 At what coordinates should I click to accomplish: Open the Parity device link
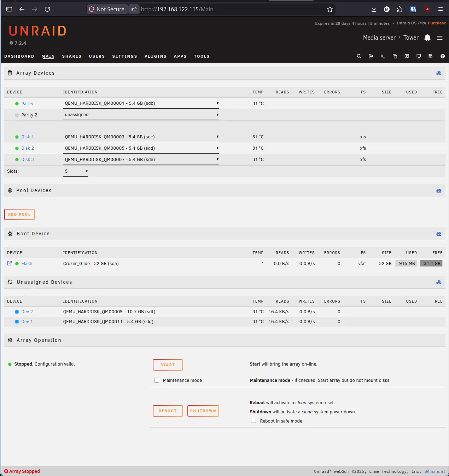[27, 104]
